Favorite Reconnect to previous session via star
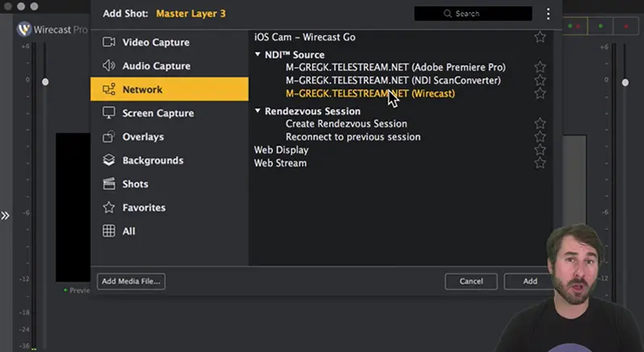 point(540,136)
